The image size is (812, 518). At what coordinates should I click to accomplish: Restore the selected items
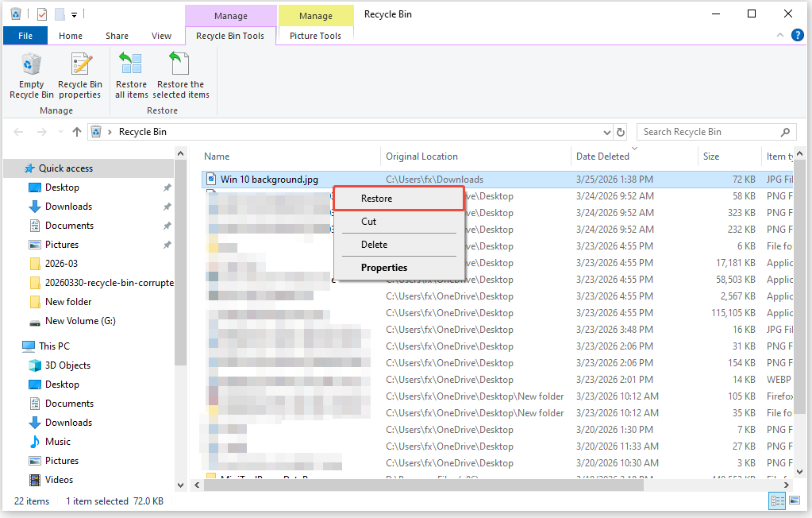point(180,75)
